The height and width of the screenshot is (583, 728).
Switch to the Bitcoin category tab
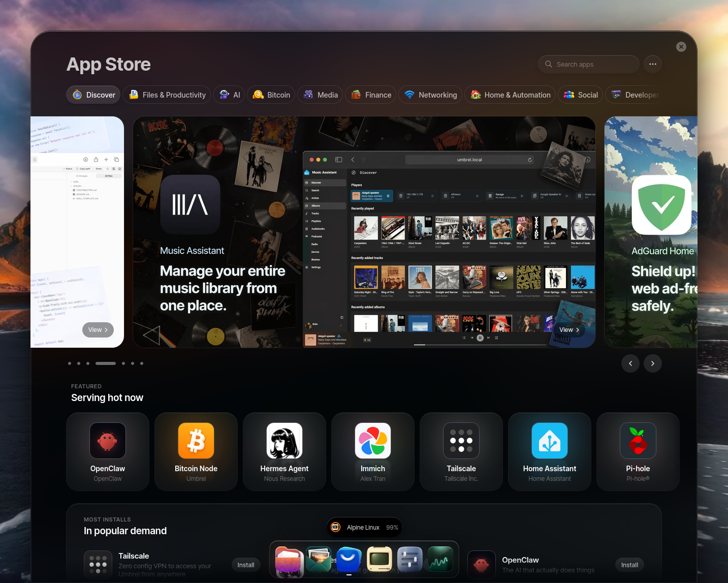click(x=271, y=95)
